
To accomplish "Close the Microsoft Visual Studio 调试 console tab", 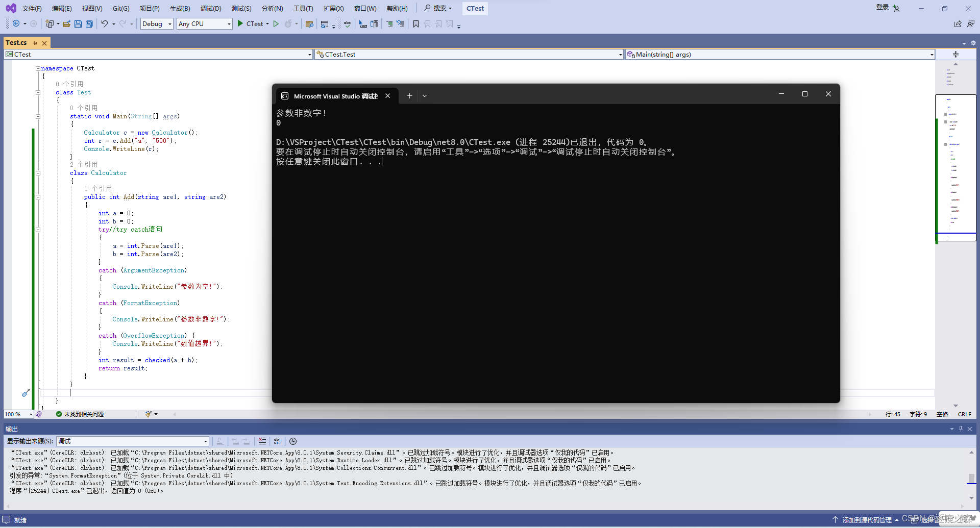I will [388, 96].
